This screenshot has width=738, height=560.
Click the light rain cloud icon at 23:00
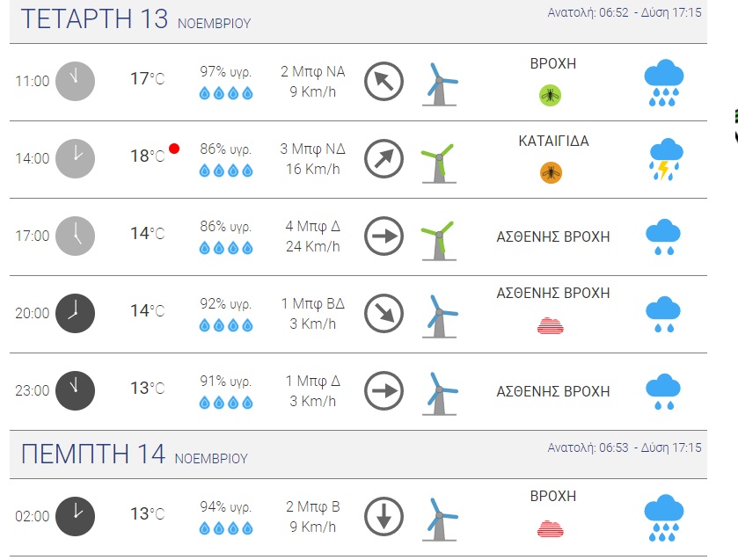tap(664, 391)
